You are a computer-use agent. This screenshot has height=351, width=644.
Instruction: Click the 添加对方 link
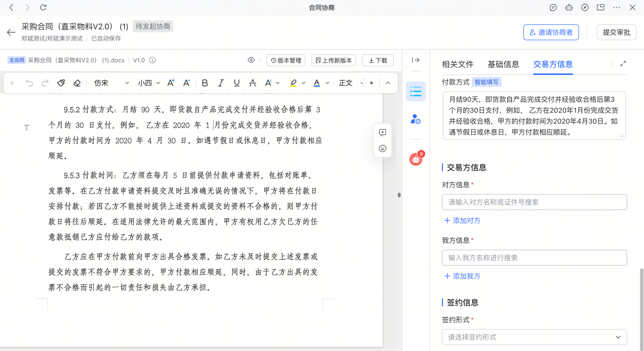462,221
